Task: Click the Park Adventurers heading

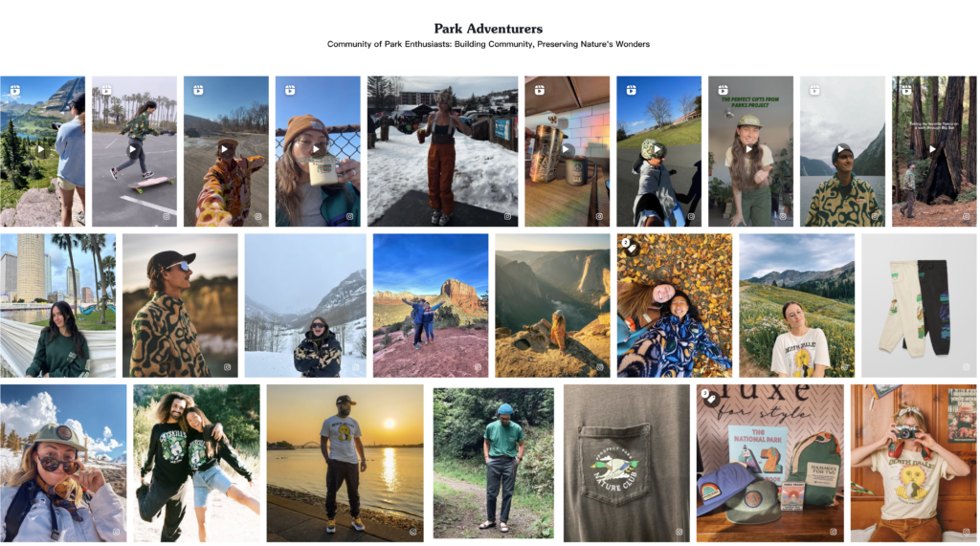Action: [488, 29]
